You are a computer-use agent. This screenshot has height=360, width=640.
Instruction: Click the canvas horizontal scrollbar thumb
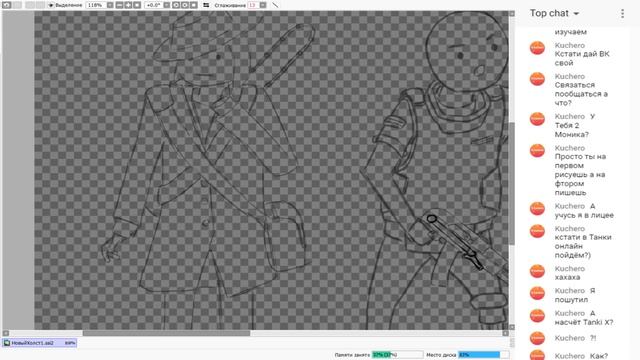166,333
